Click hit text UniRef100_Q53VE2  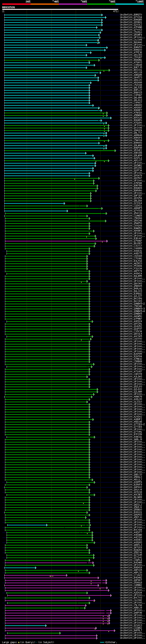131,150
